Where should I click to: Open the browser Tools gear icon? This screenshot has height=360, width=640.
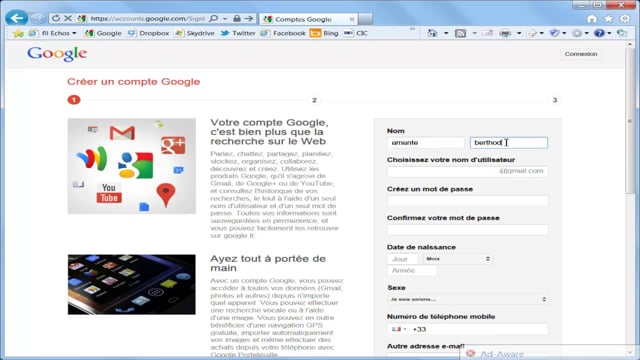tap(625, 18)
